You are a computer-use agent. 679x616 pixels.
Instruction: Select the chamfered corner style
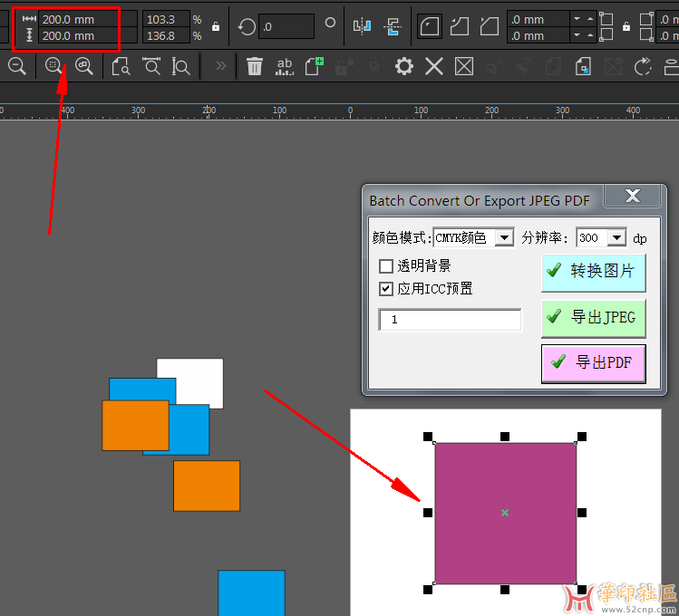(x=490, y=26)
